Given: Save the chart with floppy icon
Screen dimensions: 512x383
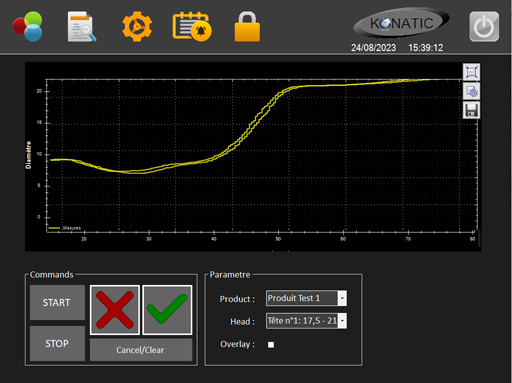Looking at the screenshot, I should (x=471, y=110).
